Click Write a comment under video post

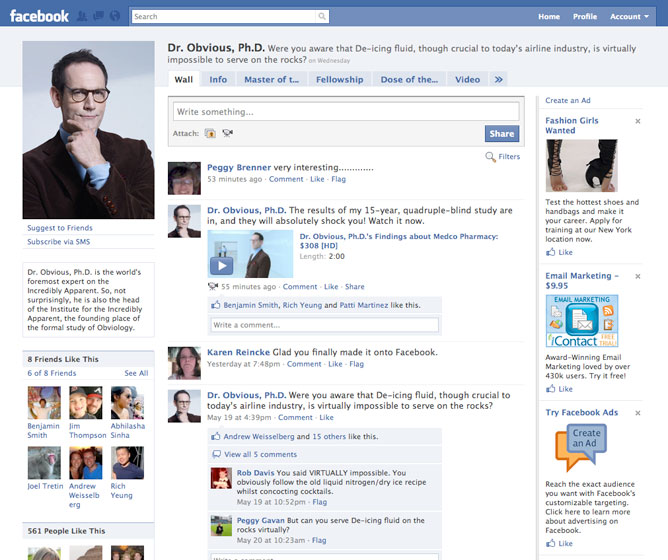pos(325,325)
